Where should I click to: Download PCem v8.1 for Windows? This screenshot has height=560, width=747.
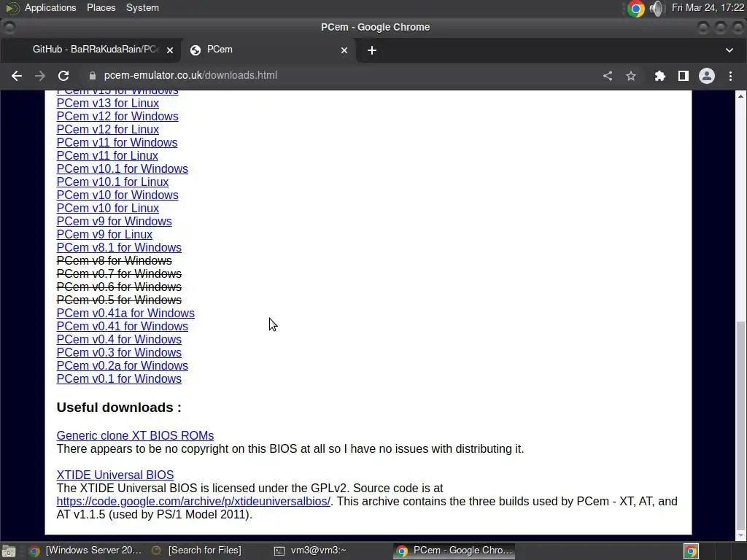(x=119, y=248)
